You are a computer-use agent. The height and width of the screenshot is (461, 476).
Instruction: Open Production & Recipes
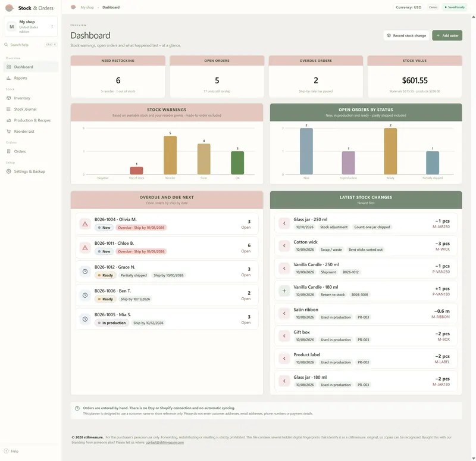[31, 120]
